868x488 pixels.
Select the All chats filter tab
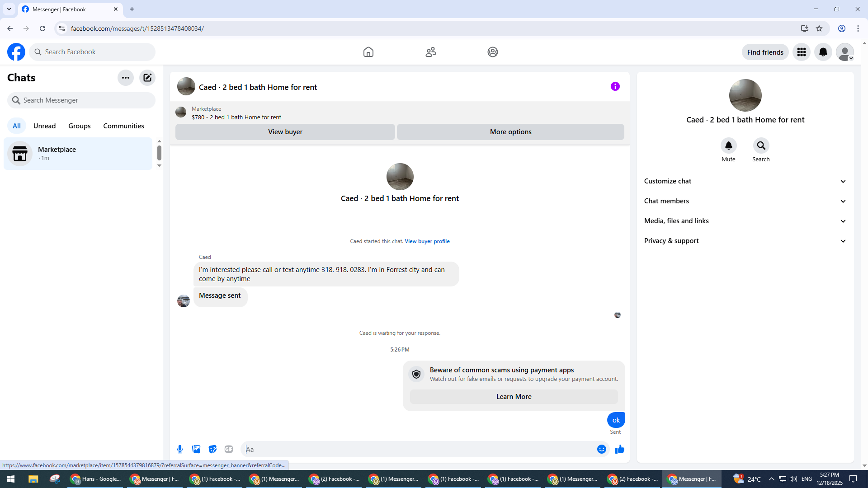(x=17, y=126)
